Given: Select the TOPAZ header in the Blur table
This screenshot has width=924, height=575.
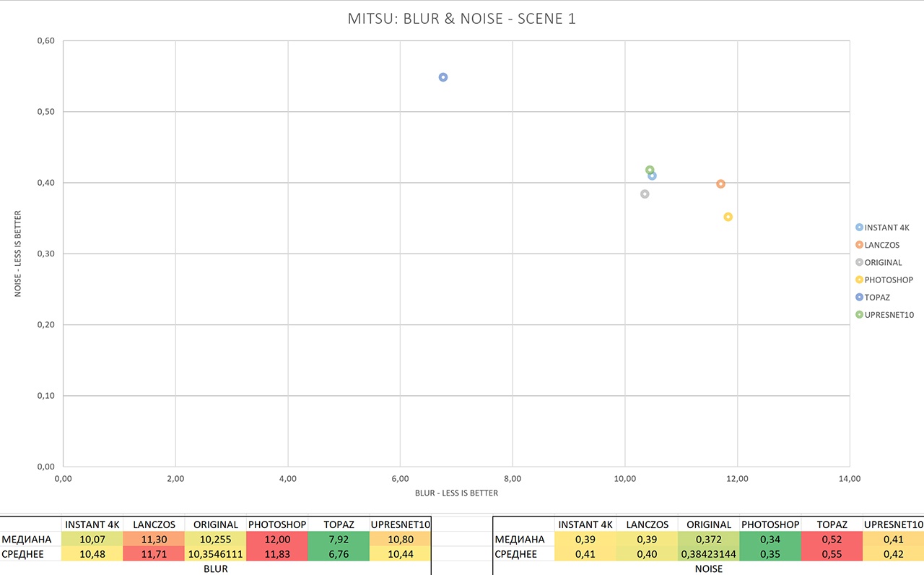Looking at the screenshot, I should (339, 524).
